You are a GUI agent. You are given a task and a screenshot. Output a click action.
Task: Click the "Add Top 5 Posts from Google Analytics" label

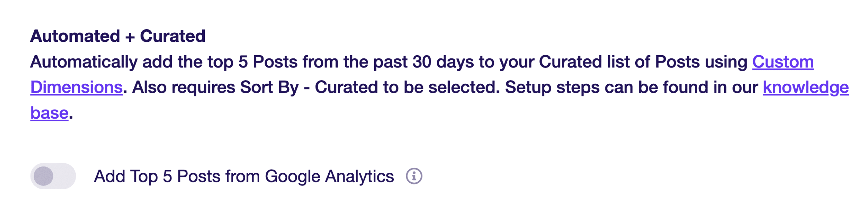(x=243, y=176)
